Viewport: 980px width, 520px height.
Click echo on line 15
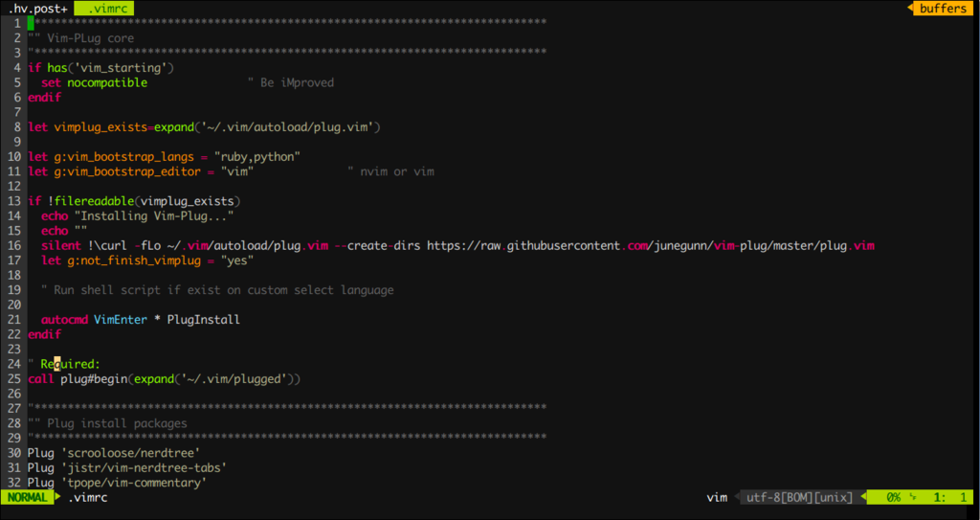click(x=54, y=231)
